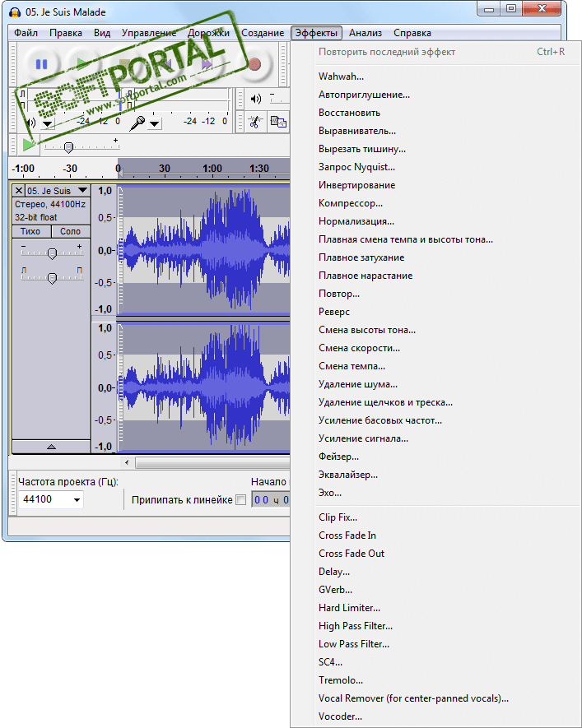Click the Play-at-speed green arrow button
The width and height of the screenshot is (582, 728).
(x=29, y=145)
